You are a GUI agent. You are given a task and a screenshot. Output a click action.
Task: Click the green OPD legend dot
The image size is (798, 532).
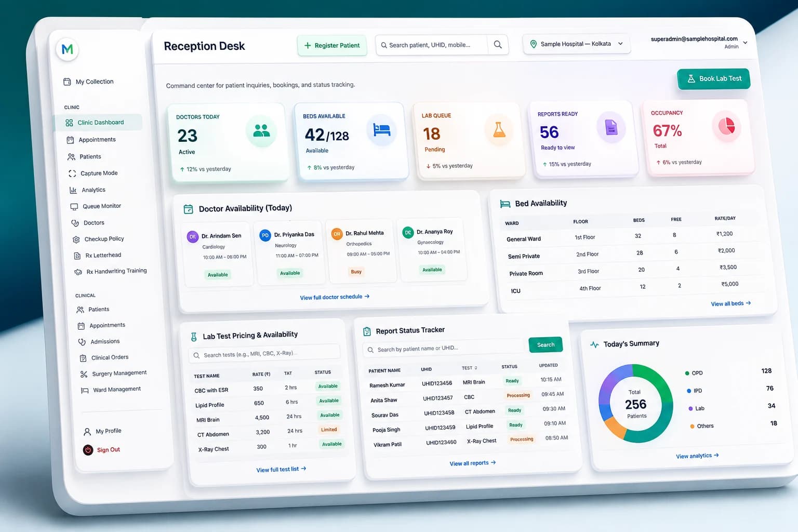point(687,374)
